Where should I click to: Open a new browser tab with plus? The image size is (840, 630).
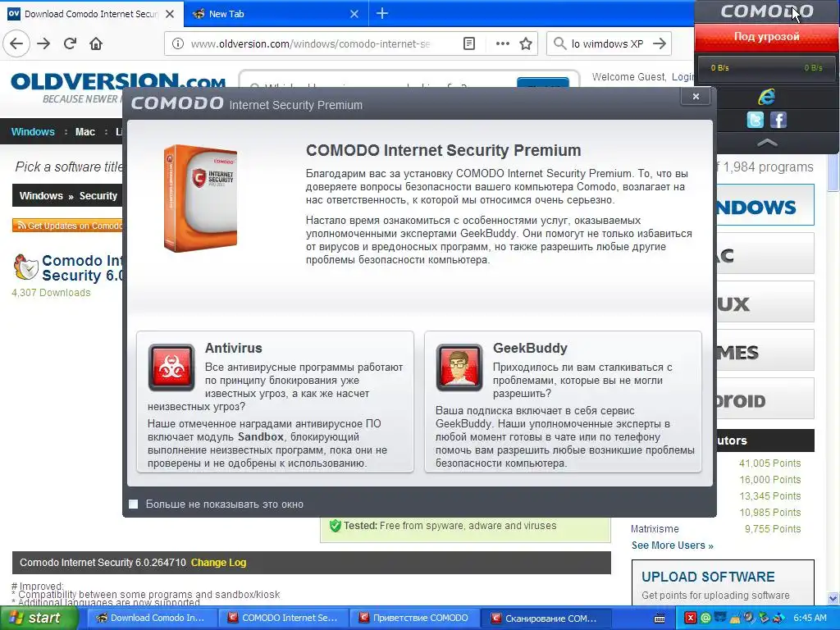click(382, 14)
